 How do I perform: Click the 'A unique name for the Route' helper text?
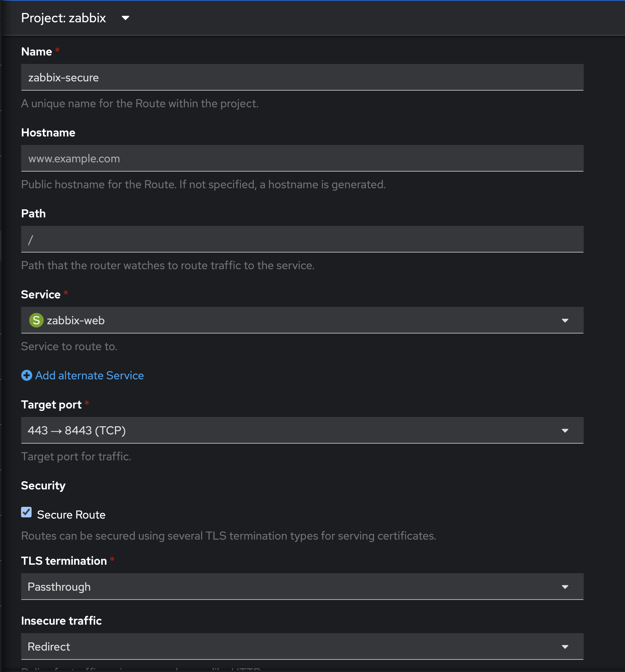click(x=140, y=104)
